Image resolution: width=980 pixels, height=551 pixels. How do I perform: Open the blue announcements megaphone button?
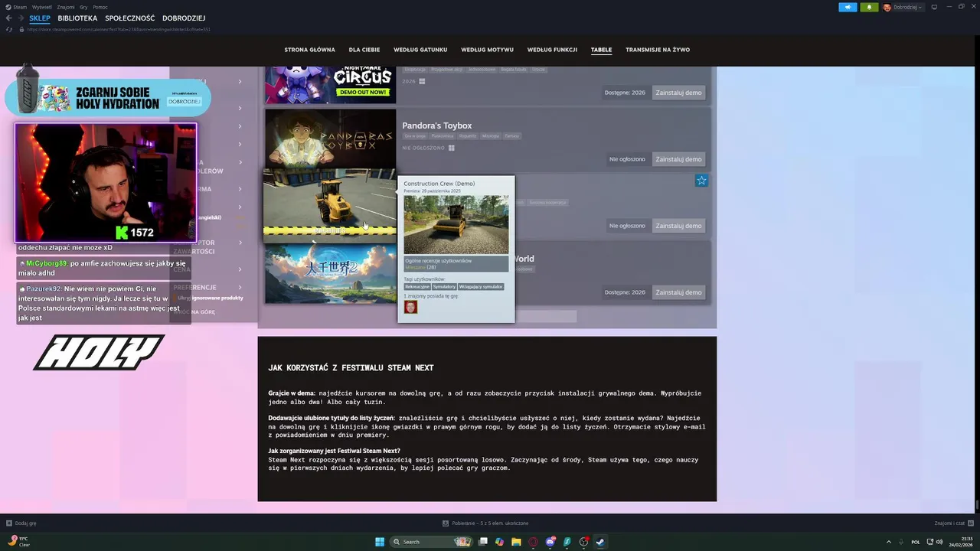pyautogui.click(x=848, y=7)
